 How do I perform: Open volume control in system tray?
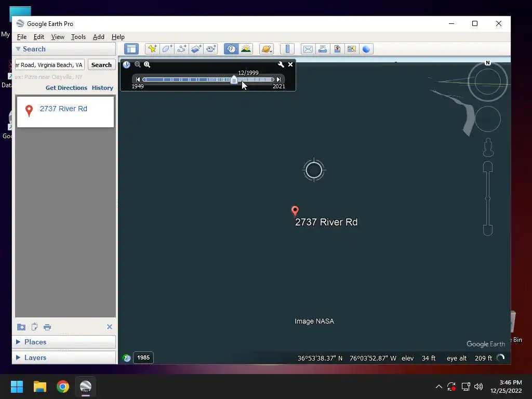[x=478, y=387]
